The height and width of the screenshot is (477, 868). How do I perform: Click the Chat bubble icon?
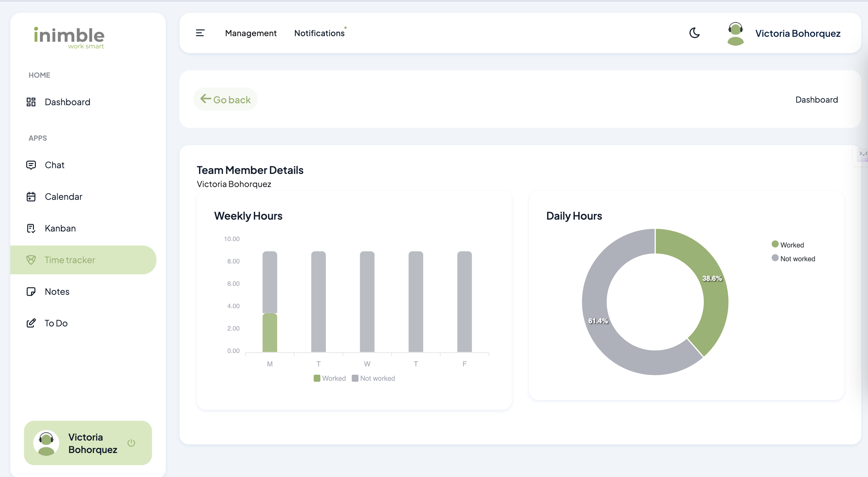pos(31,165)
